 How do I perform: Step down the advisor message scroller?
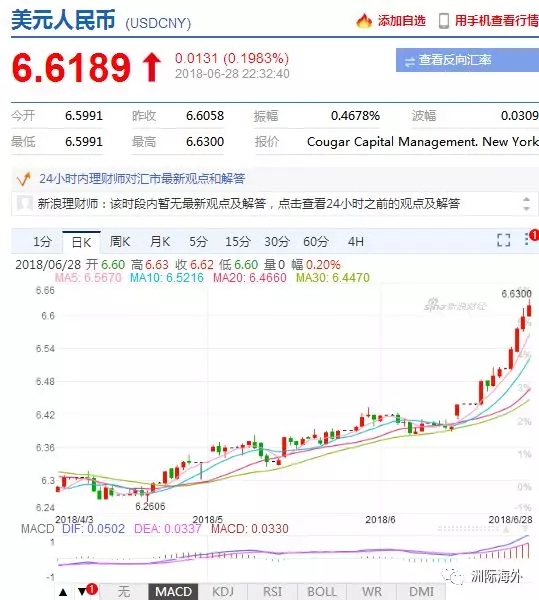click(x=526, y=208)
